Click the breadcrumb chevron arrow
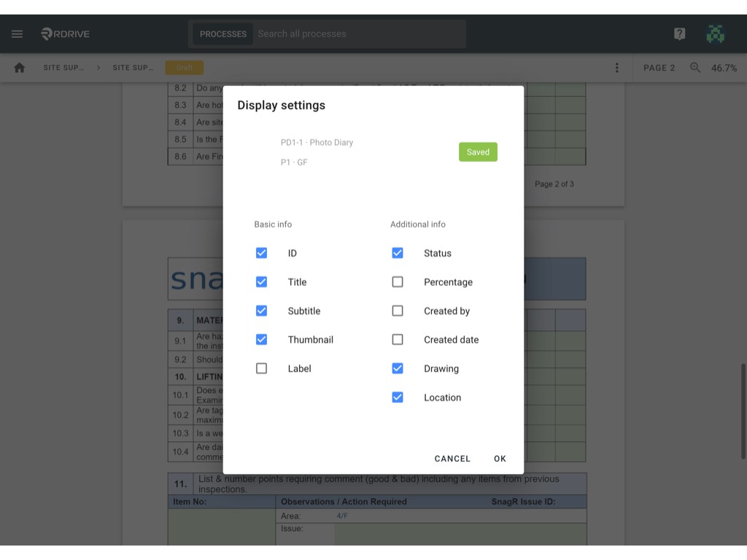 [x=98, y=68]
